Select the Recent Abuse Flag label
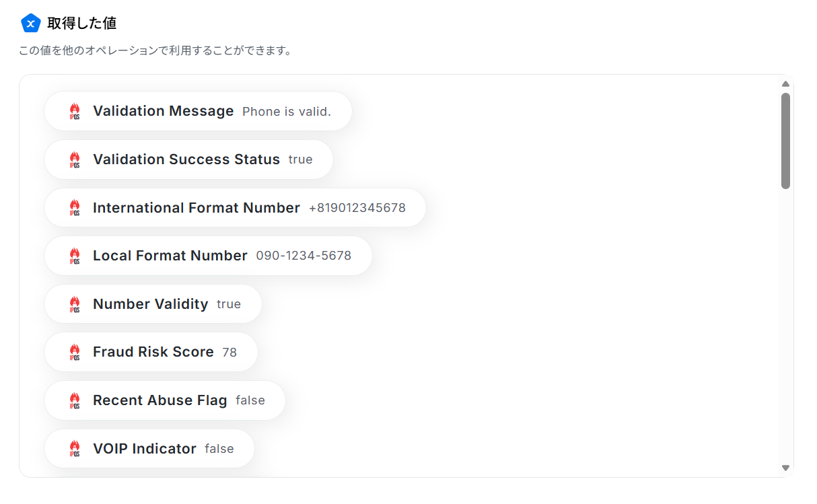The height and width of the screenshot is (504, 817). pos(159,400)
